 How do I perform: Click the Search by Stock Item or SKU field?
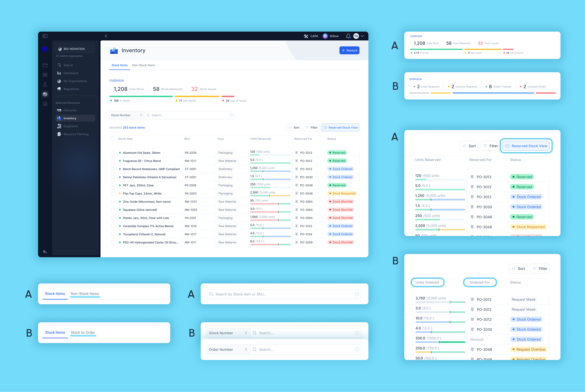(284, 294)
